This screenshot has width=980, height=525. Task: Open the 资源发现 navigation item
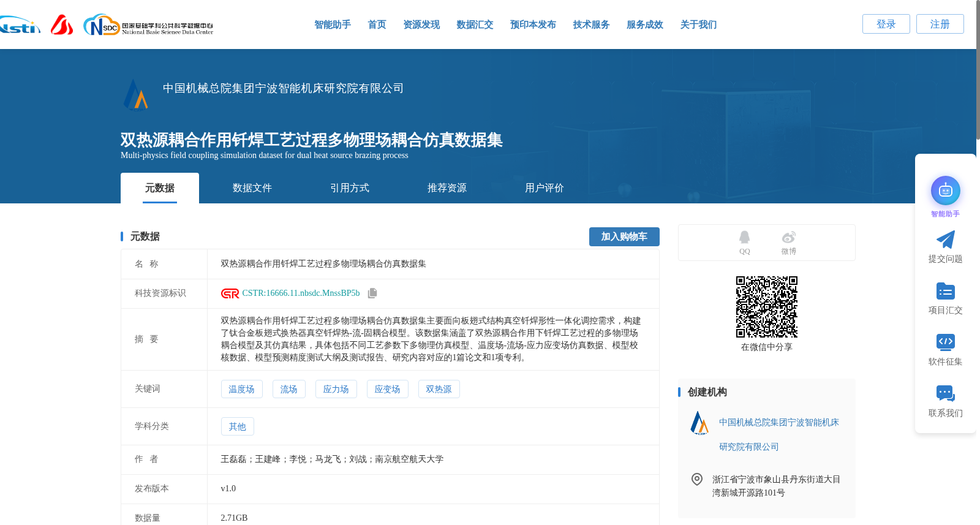pyautogui.click(x=421, y=25)
